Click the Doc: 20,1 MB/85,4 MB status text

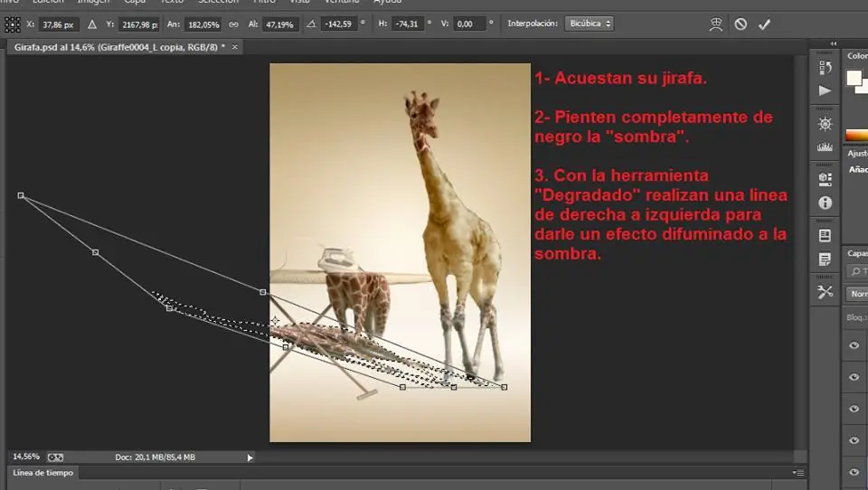(x=155, y=457)
